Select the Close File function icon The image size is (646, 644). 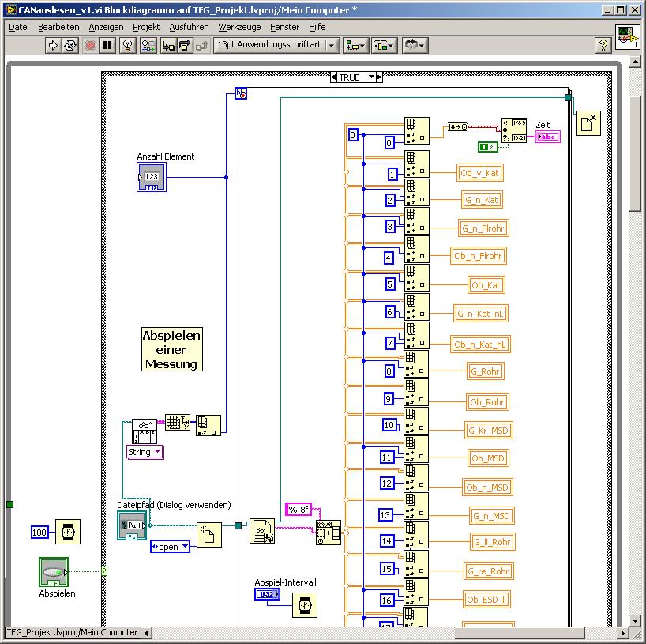(588, 122)
